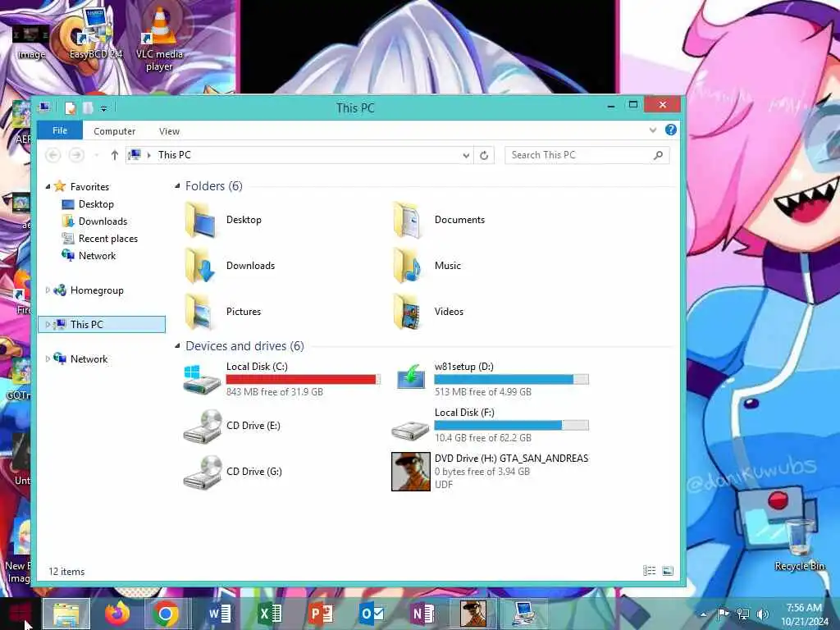Click New folder icon in quick access toolbar
The width and height of the screenshot is (840, 630).
87,108
